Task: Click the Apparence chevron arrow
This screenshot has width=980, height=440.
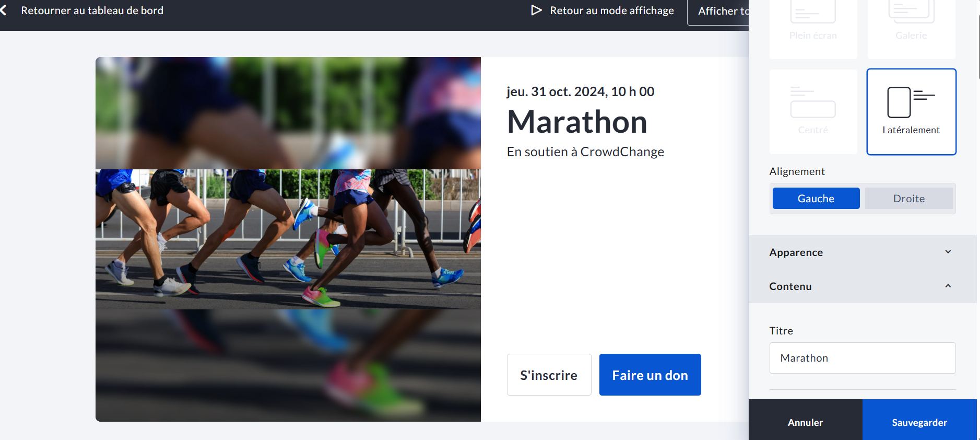Action: (948, 252)
